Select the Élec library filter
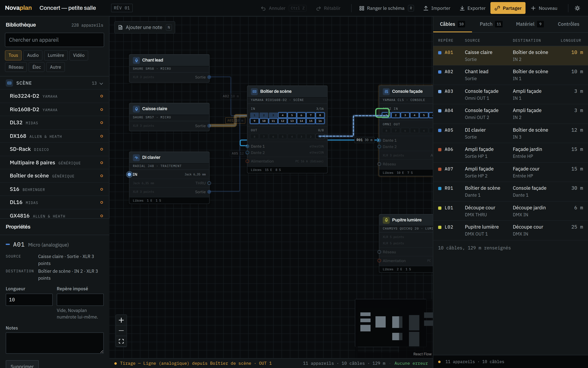 click(x=37, y=67)
